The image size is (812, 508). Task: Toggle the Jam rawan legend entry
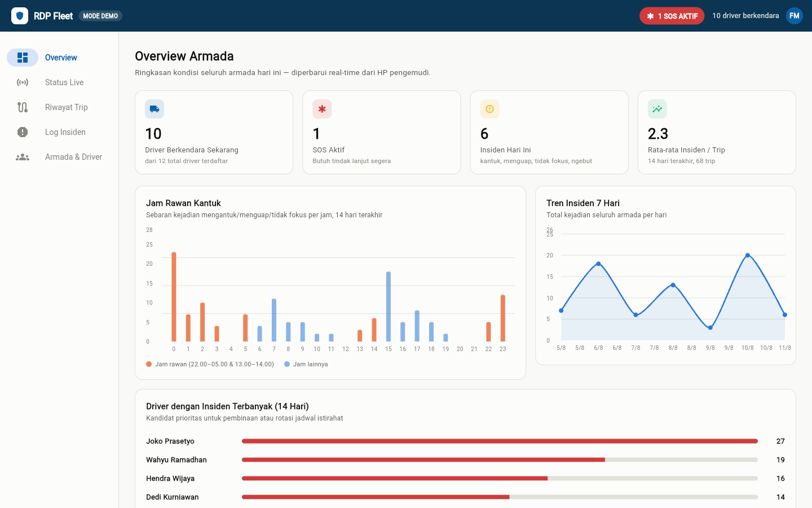click(x=210, y=364)
